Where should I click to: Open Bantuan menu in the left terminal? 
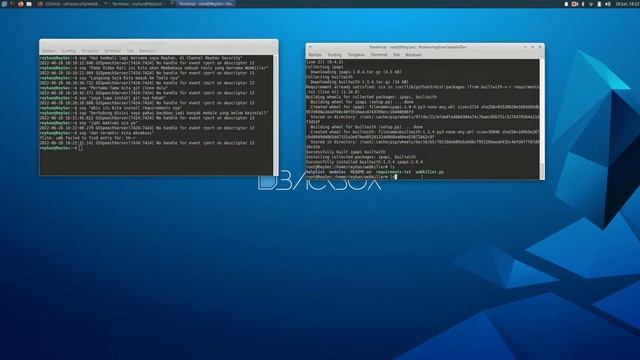(x=147, y=51)
